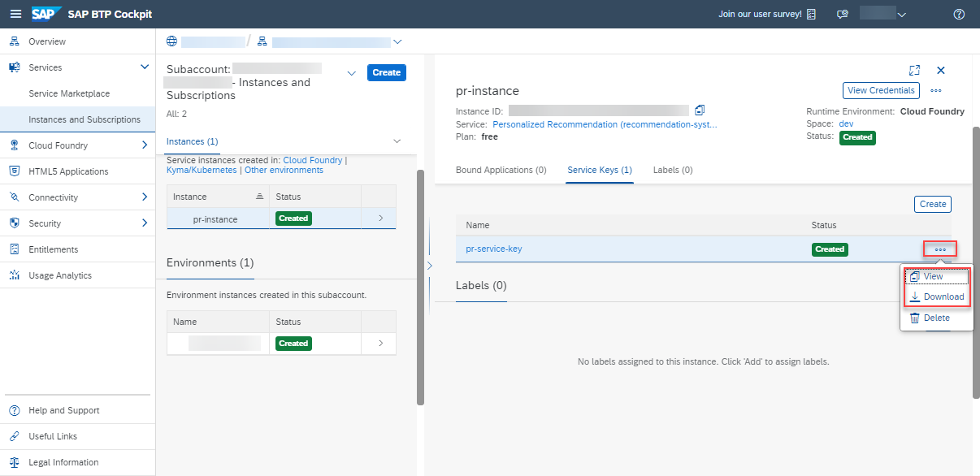The width and height of the screenshot is (980, 476).
Task: Click the Created status of pr-service-key
Action: (x=830, y=249)
